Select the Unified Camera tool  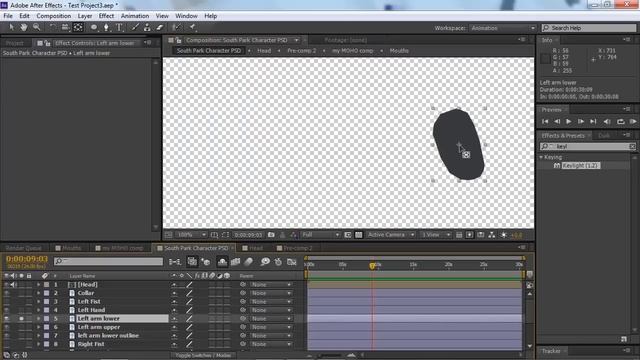(x=65, y=27)
